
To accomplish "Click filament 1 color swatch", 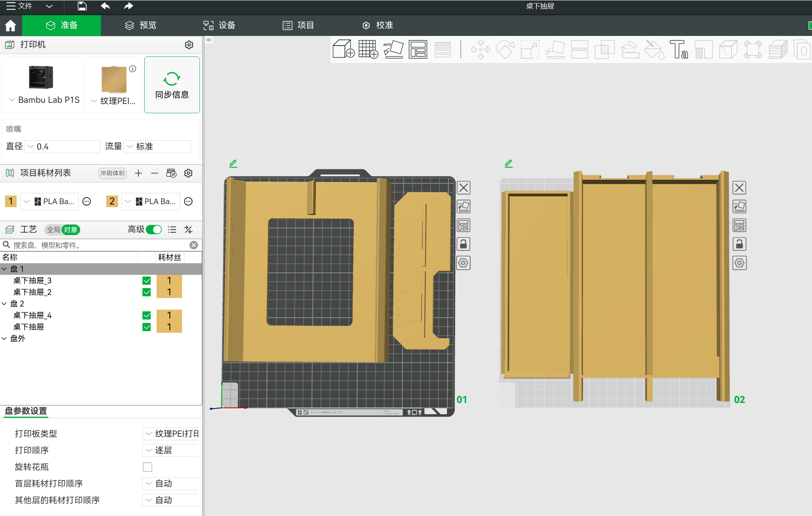I will (x=11, y=201).
